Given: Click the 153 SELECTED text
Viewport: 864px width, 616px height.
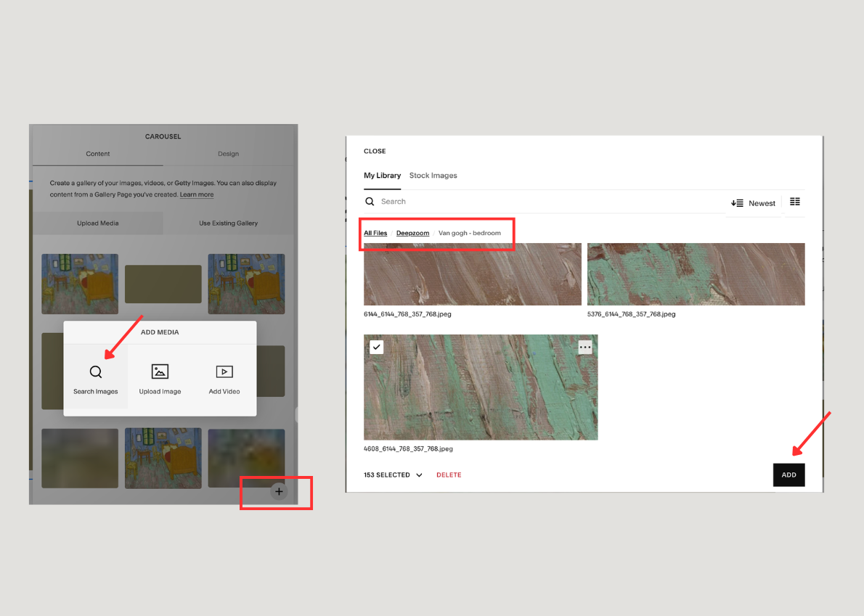Looking at the screenshot, I should point(387,475).
